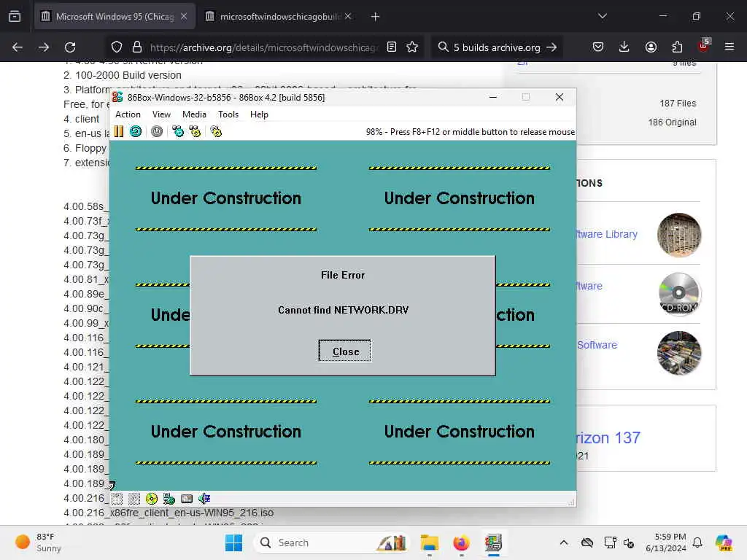This screenshot has height=560, width=747.
Task: Click the Firefox taskbar icon
Action: coord(461,542)
